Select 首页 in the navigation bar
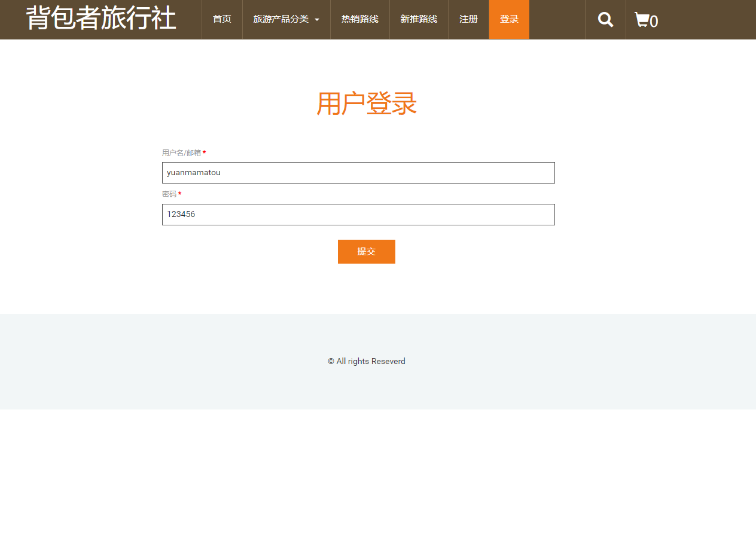The height and width of the screenshot is (544, 756). pos(222,19)
